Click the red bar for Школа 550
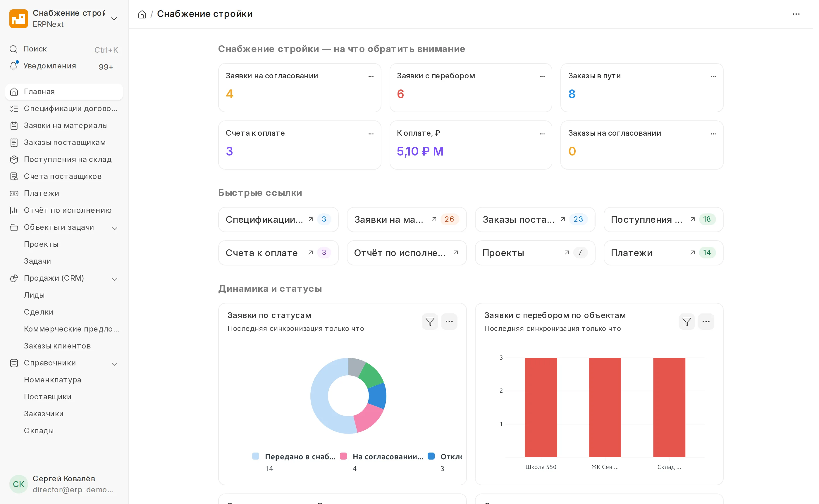This screenshot has width=819, height=504. (545, 410)
